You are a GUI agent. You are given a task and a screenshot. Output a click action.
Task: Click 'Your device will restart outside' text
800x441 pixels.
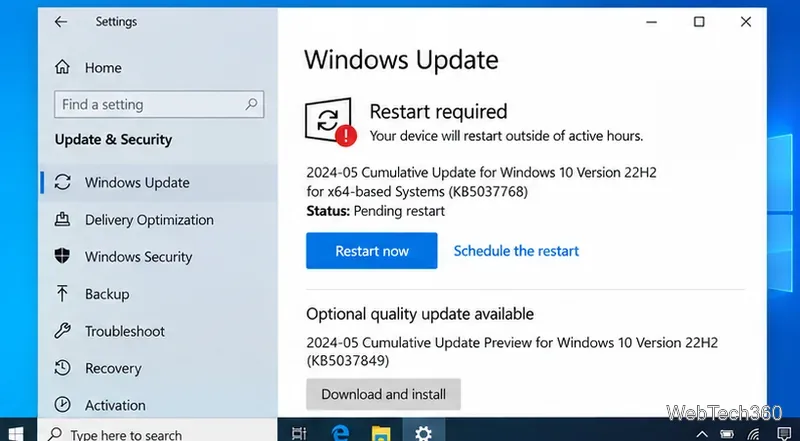coord(506,136)
